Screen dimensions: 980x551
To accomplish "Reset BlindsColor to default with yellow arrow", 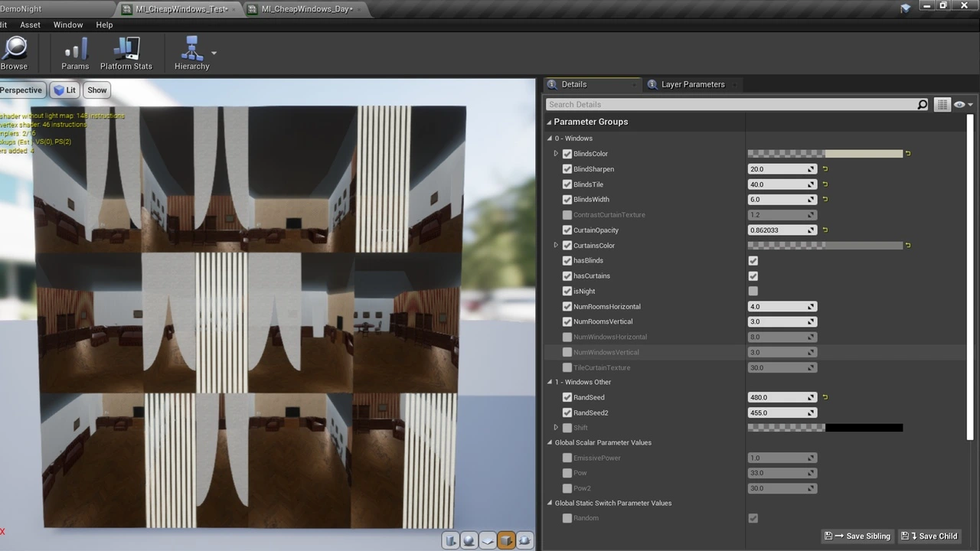I will (908, 154).
